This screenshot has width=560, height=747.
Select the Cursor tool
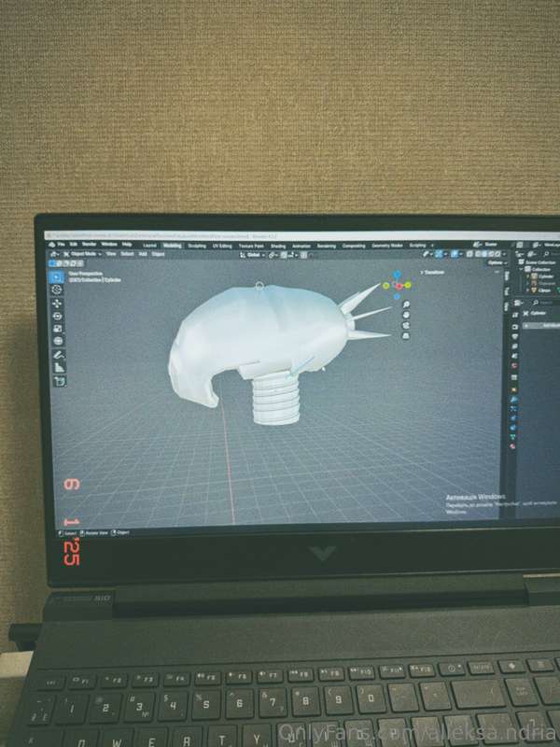(57, 289)
